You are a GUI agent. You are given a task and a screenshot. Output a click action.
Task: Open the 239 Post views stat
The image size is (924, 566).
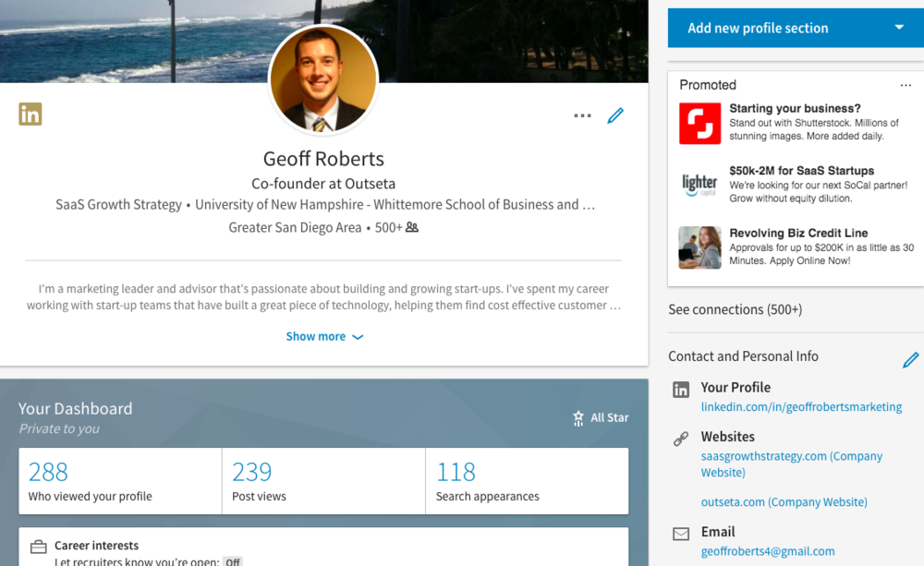[323, 481]
